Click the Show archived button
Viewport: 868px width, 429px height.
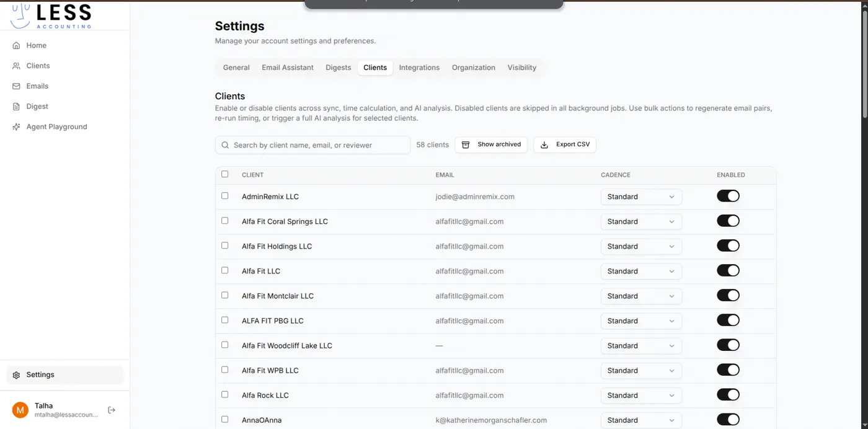(491, 144)
